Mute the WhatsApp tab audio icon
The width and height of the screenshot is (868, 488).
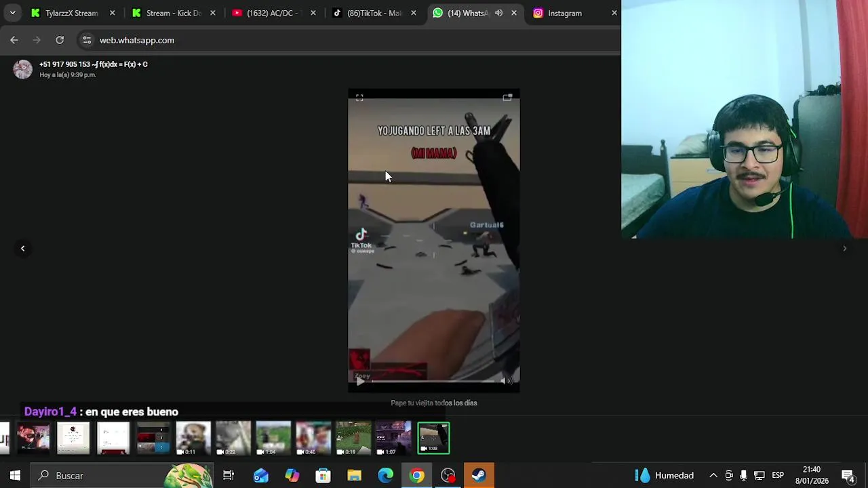[498, 13]
